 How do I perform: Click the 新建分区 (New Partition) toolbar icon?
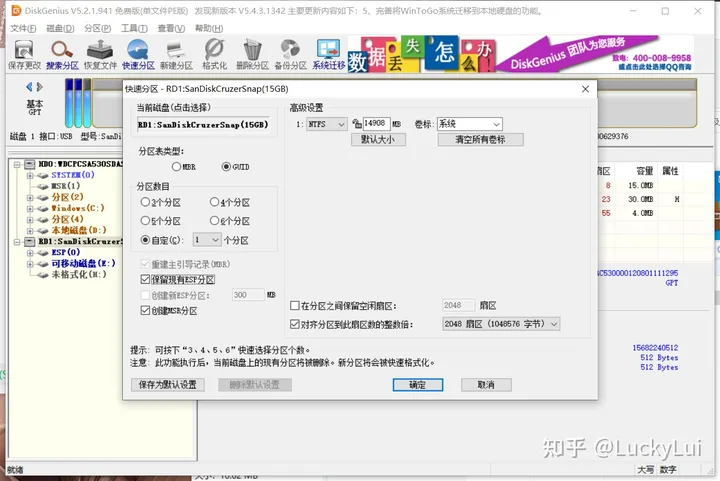175,52
